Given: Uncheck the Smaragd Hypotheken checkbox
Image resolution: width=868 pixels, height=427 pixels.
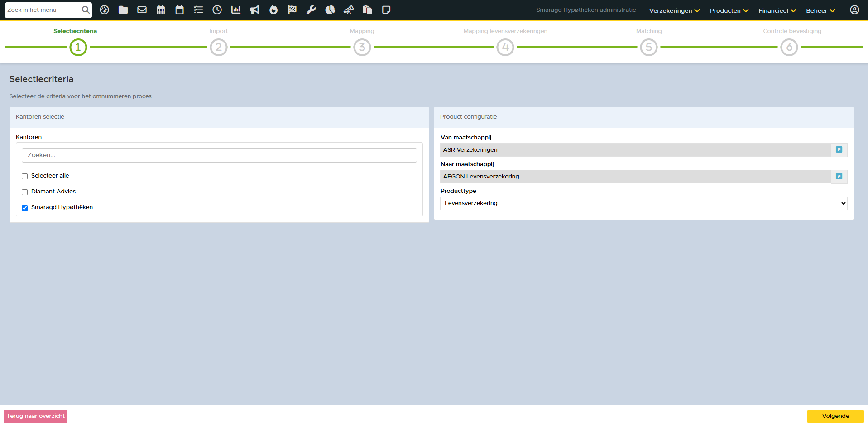Looking at the screenshot, I should pyautogui.click(x=25, y=208).
